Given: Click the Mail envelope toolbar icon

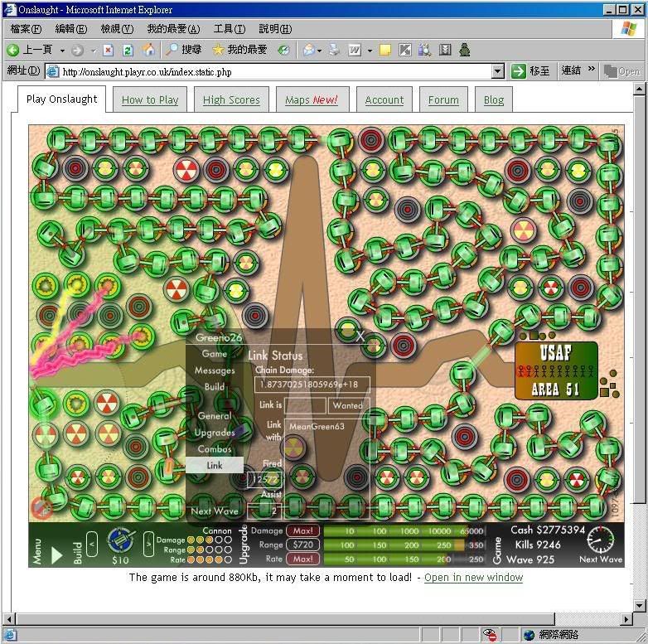Looking at the screenshot, I should point(309,50).
